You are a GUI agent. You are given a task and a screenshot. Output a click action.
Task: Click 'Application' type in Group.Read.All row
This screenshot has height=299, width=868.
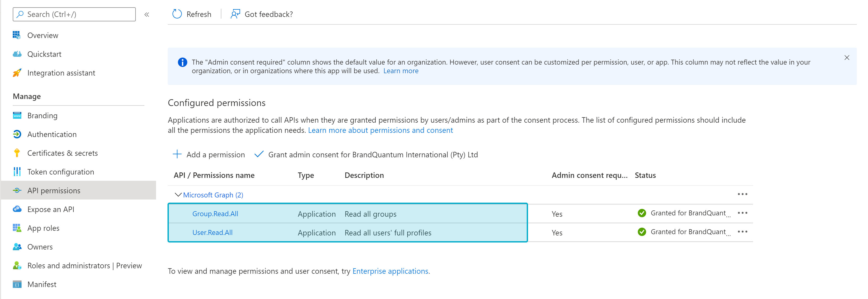[316, 214]
